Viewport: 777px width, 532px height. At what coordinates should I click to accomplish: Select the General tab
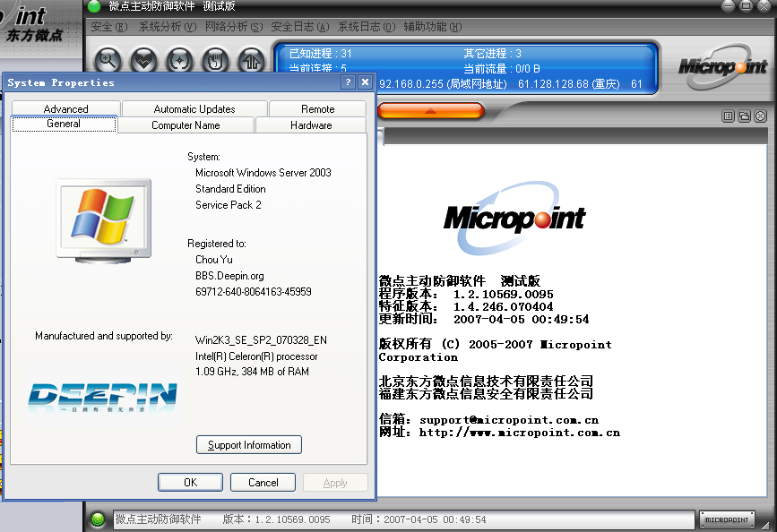64,124
